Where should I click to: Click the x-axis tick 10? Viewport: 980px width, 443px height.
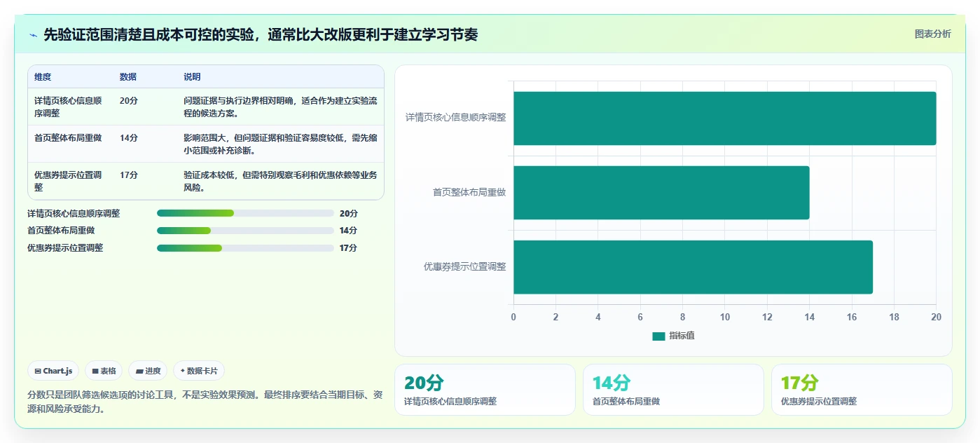pyautogui.click(x=725, y=317)
